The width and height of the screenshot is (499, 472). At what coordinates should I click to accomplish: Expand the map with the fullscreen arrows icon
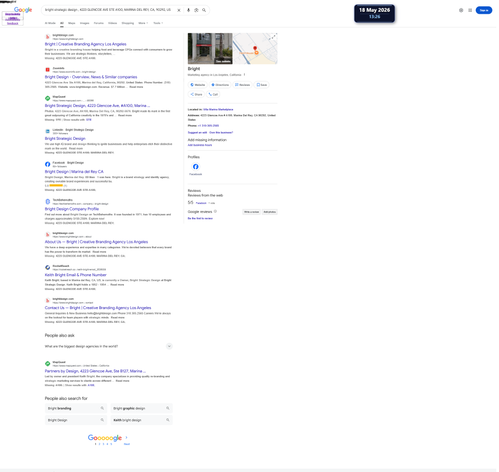click(274, 37)
